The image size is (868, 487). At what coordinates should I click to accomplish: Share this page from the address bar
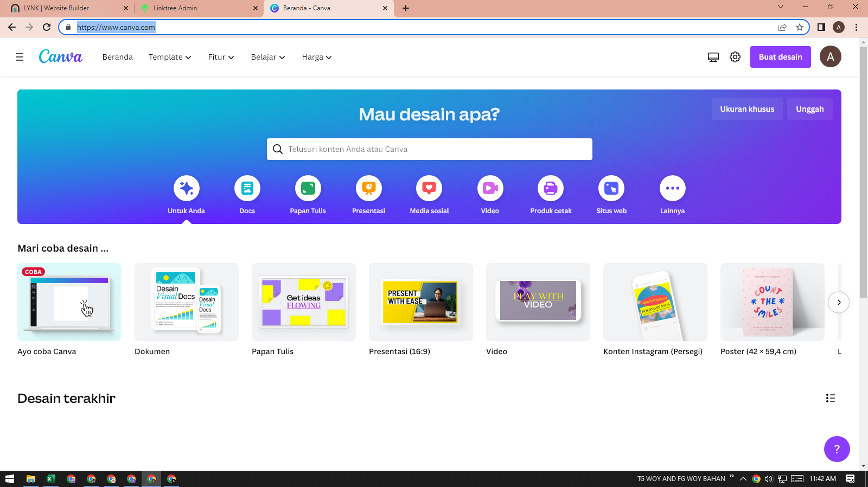point(782,27)
